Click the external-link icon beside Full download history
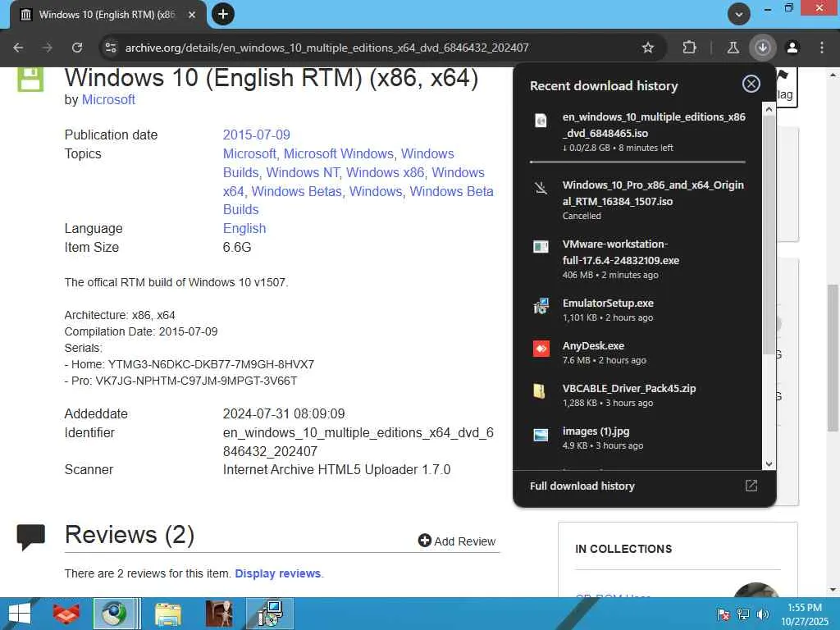The height and width of the screenshot is (630, 840). (x=751, y=486)
